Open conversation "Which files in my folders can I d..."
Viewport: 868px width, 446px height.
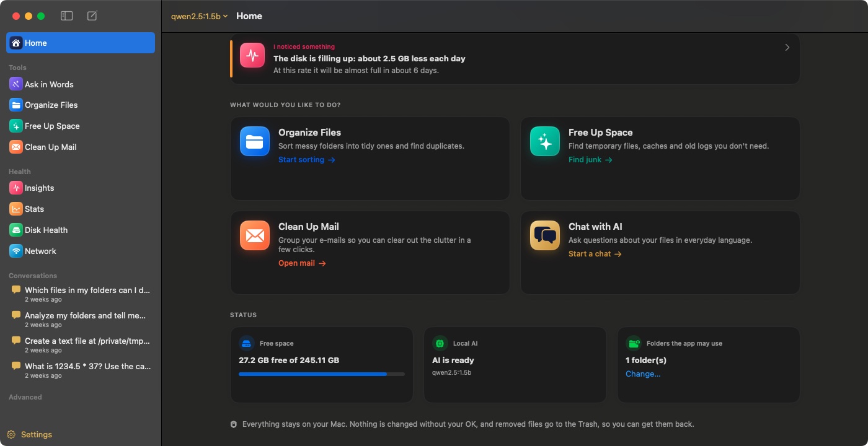coord(81,294)
